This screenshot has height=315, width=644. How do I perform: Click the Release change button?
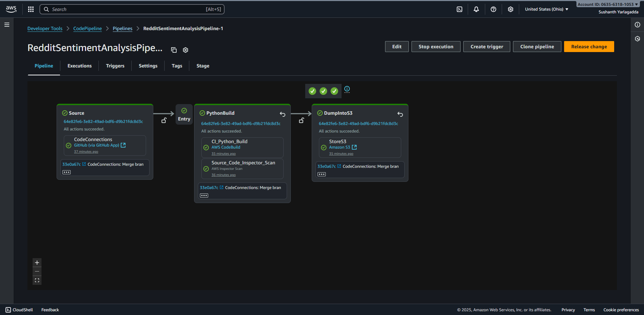tap(589, 47)
